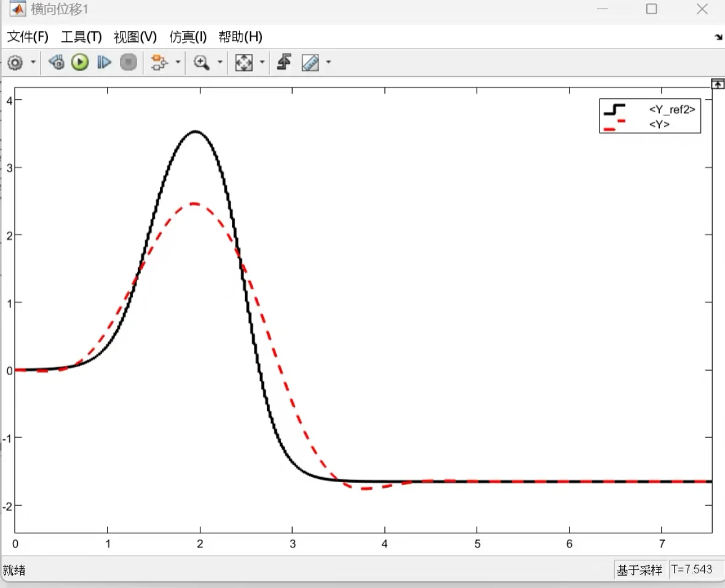The image size is (725, 588).
Task: Select the zoom in magnifier tool
Action: coord(202,63)
